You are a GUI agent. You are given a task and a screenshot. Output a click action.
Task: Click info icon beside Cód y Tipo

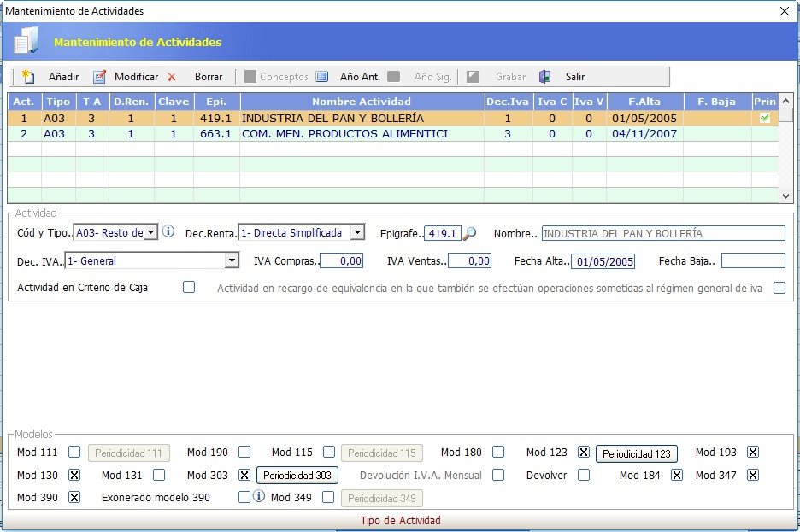click(x=168, y=231)
